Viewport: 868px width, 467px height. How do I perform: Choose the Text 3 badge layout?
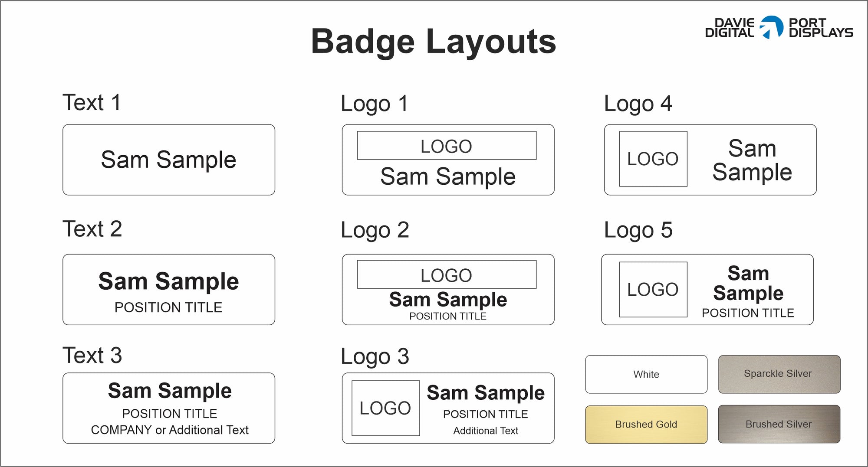169,408
